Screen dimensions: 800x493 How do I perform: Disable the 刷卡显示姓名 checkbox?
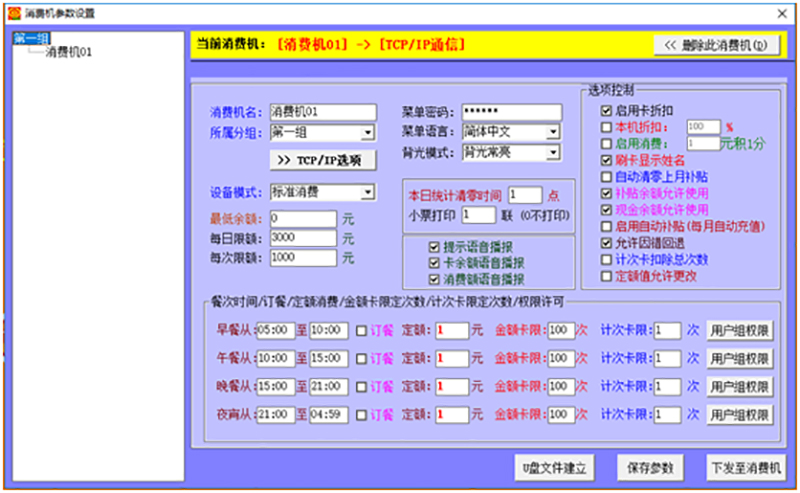pyautogui.click(x=606, y=160)
